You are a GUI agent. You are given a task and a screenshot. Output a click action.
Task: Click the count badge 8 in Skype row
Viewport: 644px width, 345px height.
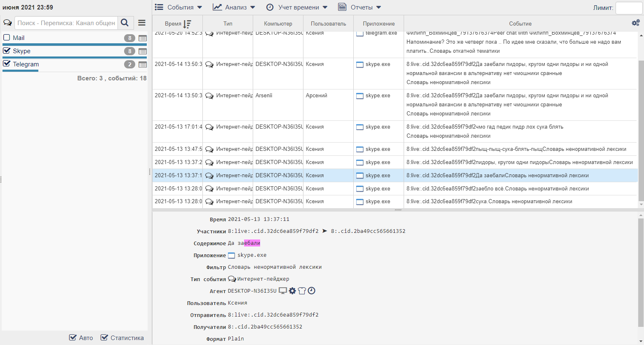point(129,52)
